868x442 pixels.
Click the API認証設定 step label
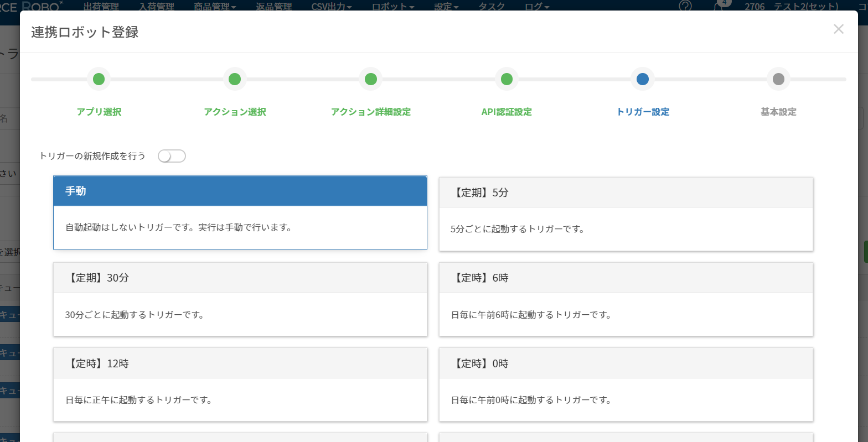click(507, 112)
